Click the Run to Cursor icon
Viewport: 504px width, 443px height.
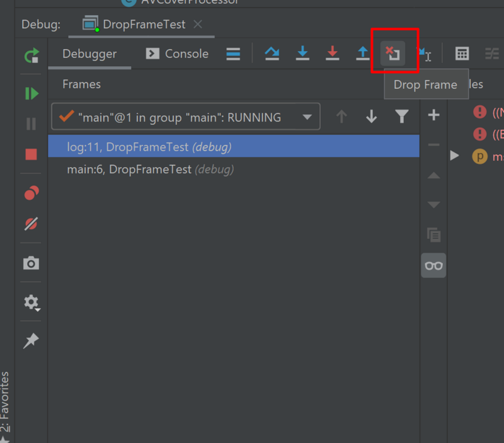click(x=424, y=54)
